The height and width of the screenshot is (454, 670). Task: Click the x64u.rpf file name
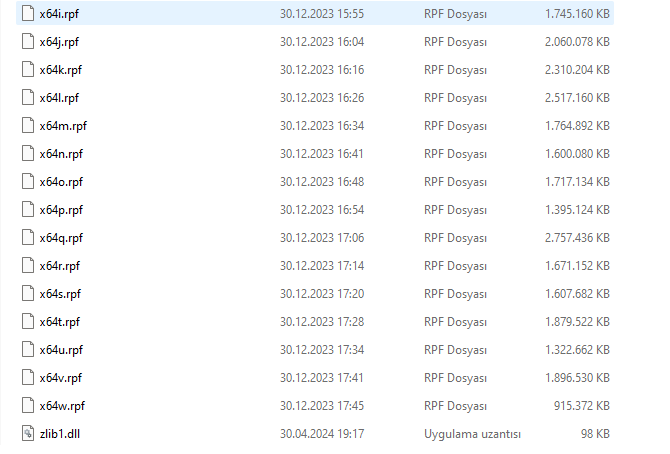click(x=61, y=350)
